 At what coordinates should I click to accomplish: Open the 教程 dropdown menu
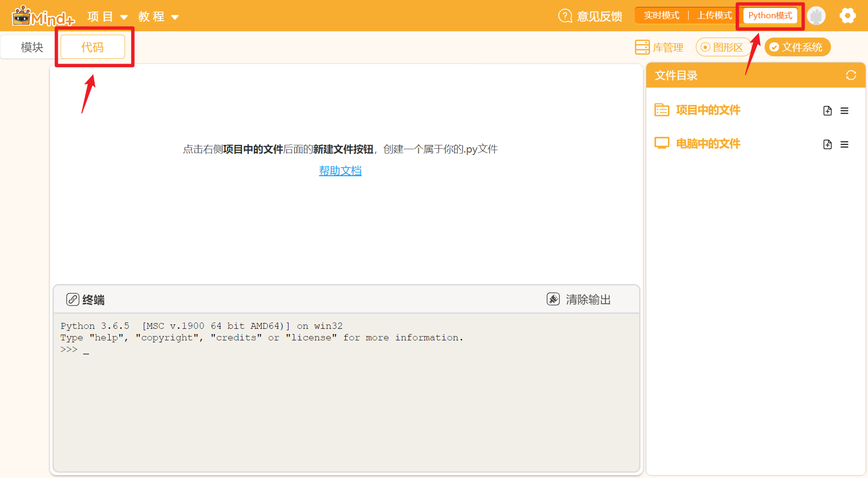pos(158,17)
